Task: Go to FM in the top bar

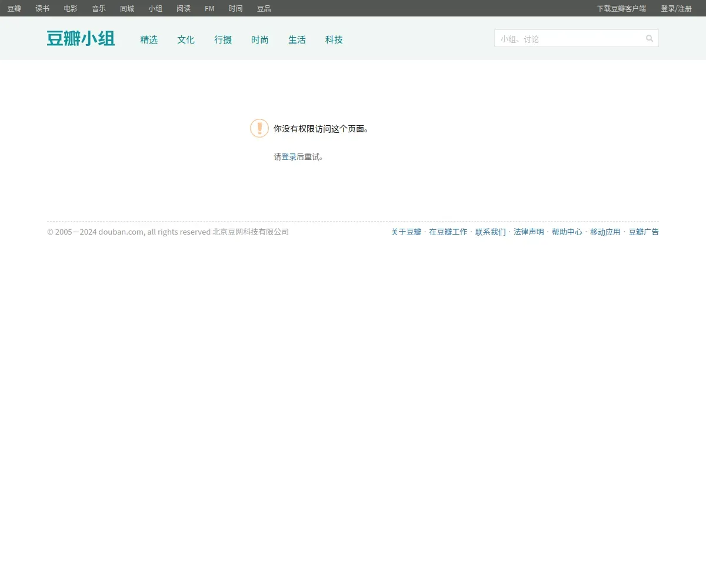Action: pyautogui.click(x=209, y=8)
